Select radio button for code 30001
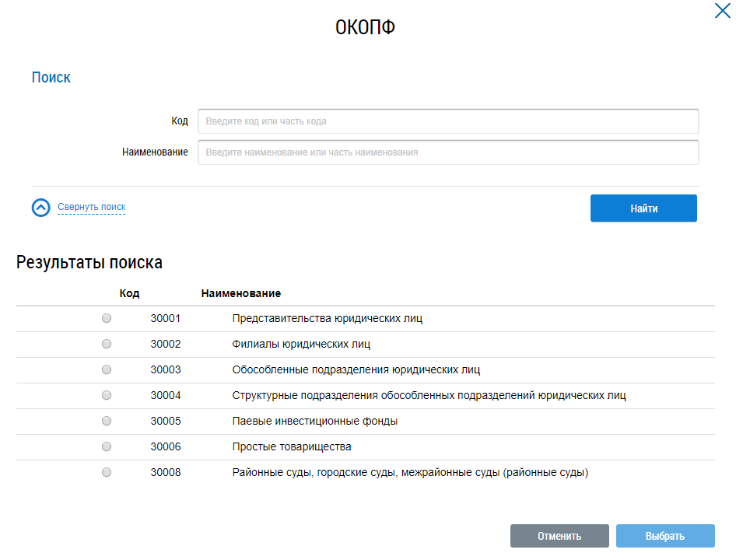This screenshot has height=560, width=736. (107, 318)
